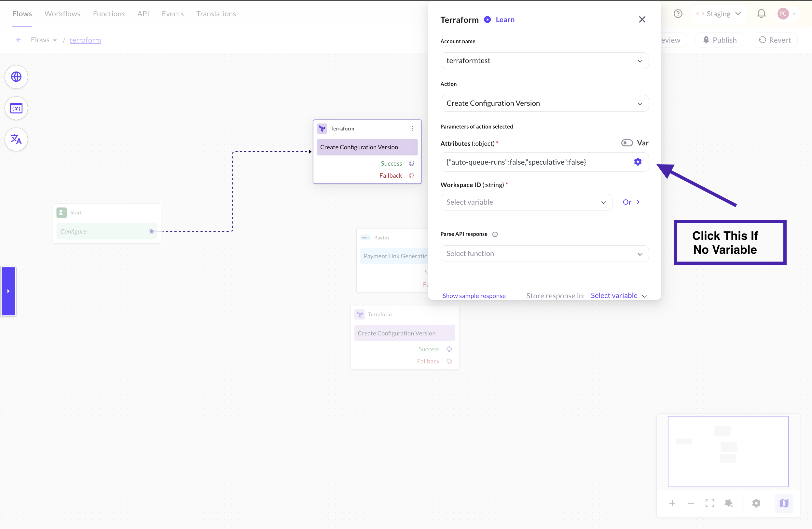Play the Learn video icon
Viewport: 812px width, 529px height.
click(487, 20)
